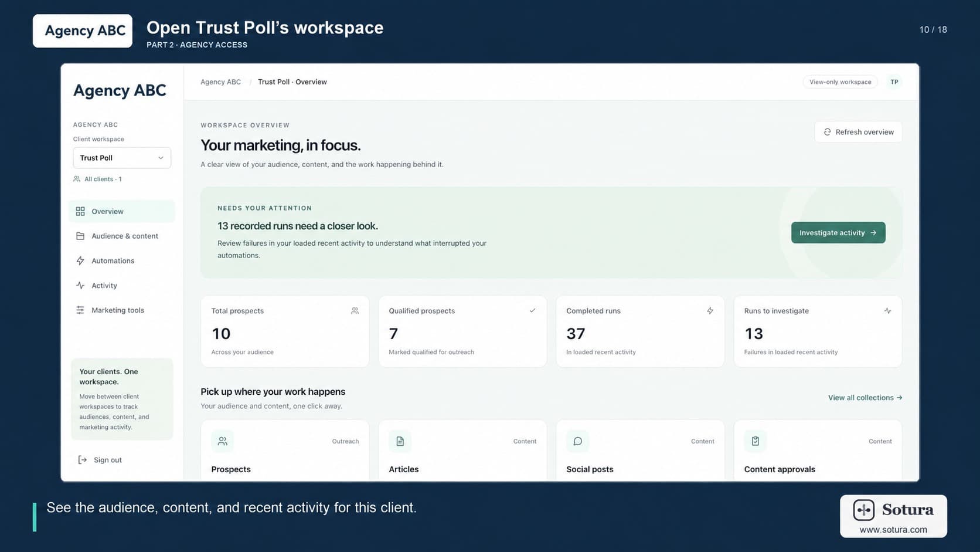Open the Articles collection card
This screenshot has height=552, width=980.
(462, 451)
